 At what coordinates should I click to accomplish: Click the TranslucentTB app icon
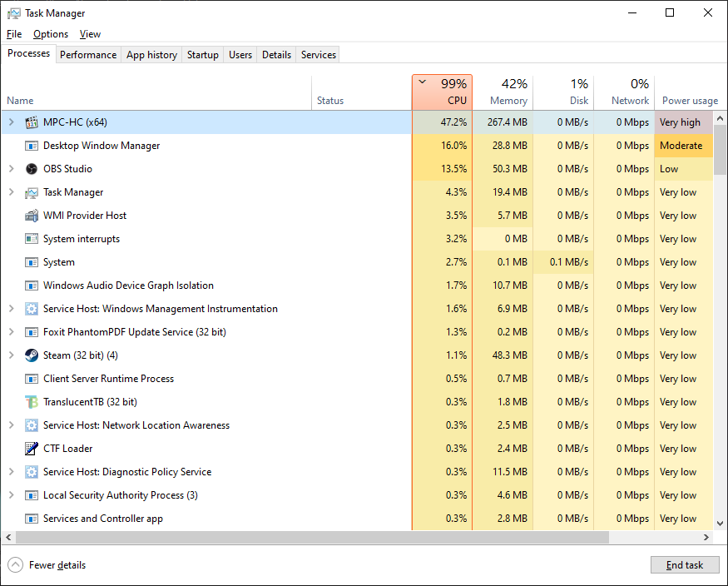pos(31,401)
